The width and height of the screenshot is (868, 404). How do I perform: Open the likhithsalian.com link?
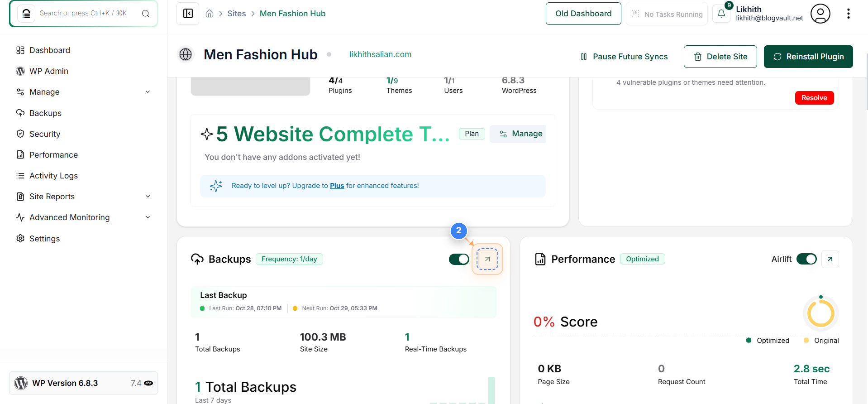[380, 54]
